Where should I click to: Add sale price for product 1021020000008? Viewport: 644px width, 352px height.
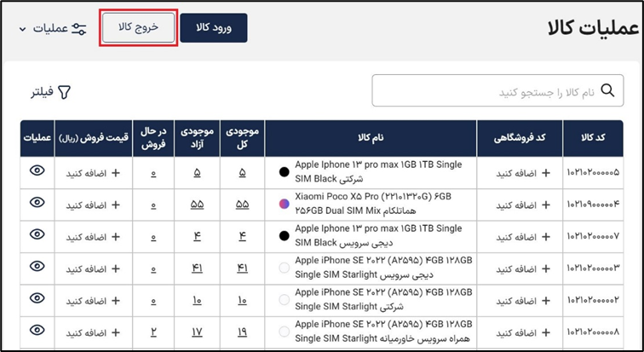93,332
